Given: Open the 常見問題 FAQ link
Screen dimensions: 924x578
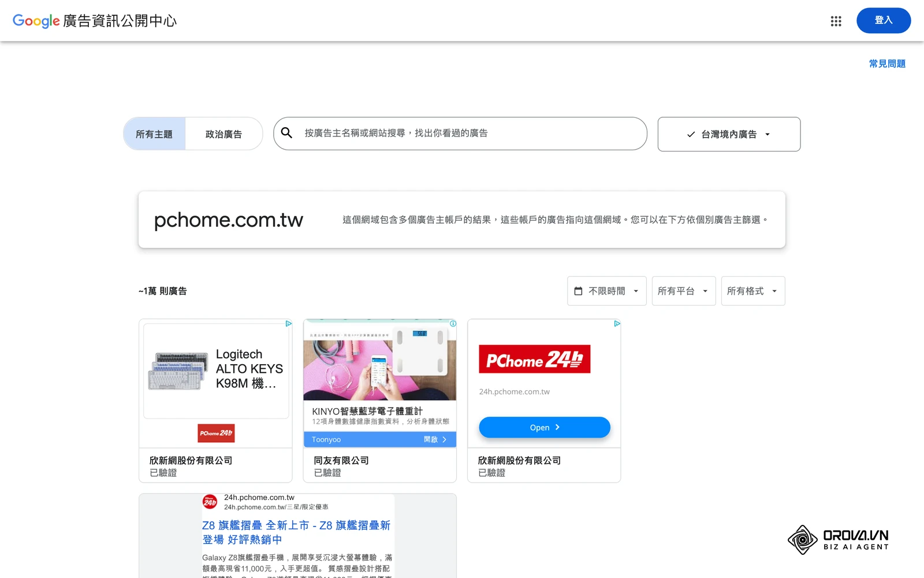Looking at the screenshot, I should (887, 64).
